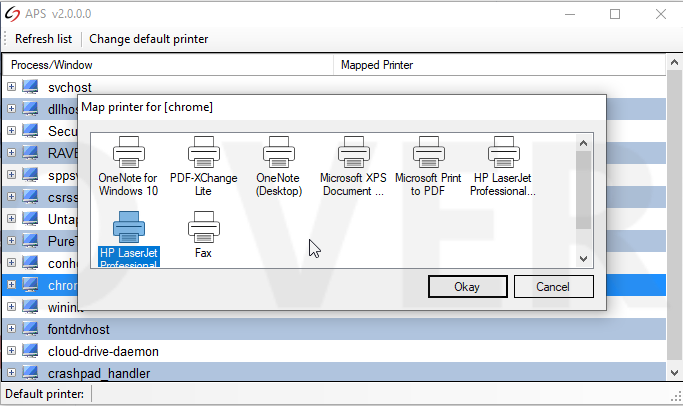Expand the svchost tree node
The height and width of the screenshot is (406, 683).
[12, 87]
